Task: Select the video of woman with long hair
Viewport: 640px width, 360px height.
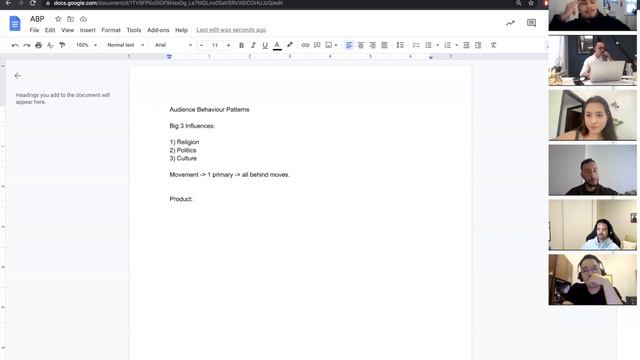Action: click(592, 115)
